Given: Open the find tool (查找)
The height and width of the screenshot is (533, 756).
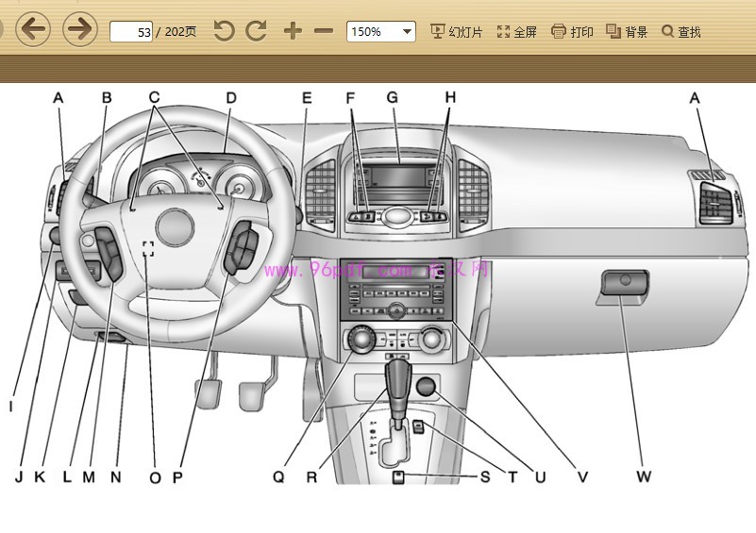Looking at the screenshot, I should pyautogui.click(x=680, y=31).
